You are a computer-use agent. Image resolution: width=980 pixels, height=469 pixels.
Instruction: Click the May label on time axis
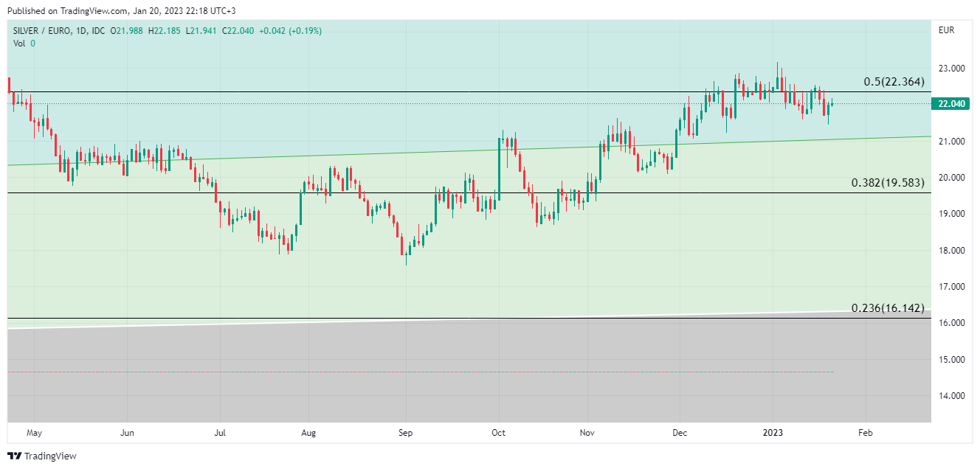click(x=35, y=433)
